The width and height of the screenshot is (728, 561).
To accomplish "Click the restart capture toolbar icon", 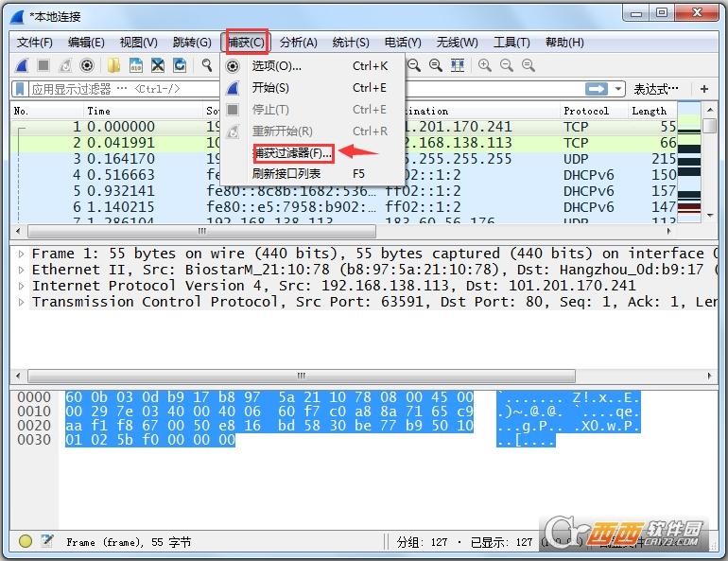I will pyautogui.click(x=65, y=65).
